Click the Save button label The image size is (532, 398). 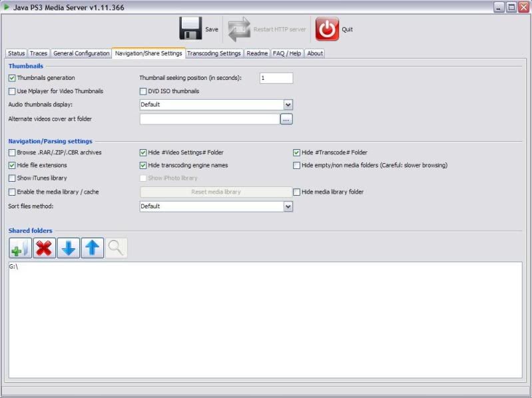pos(212,29)
